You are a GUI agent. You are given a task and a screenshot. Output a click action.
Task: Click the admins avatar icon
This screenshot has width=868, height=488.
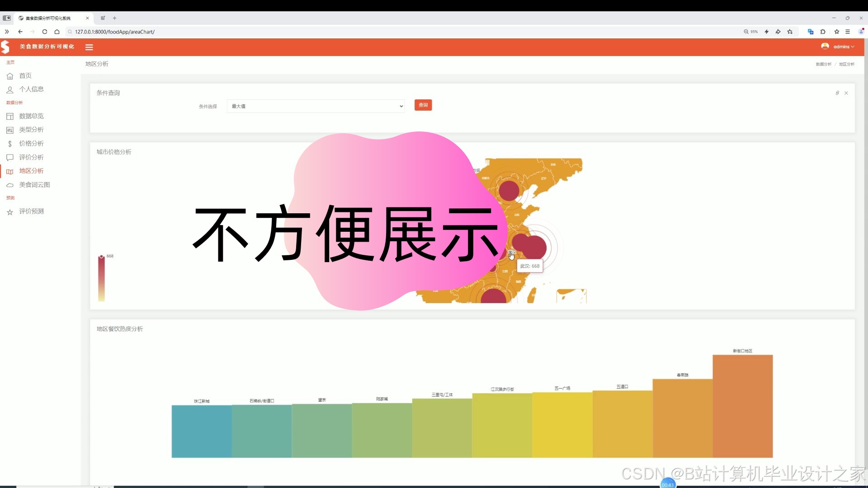coord(825,46)
